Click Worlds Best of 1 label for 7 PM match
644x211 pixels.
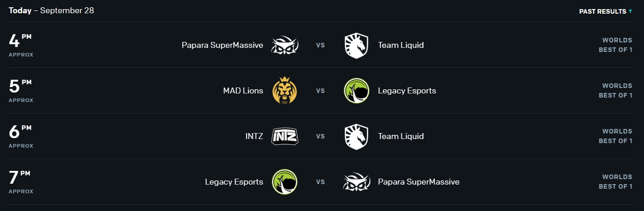(x=615, y=182)
